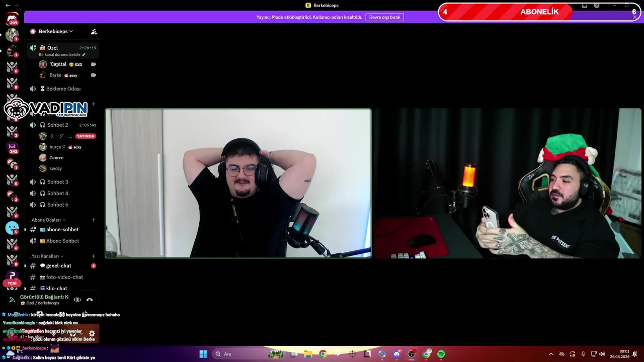Toggle noise suppression waveform icon

[x=77, y=300]
